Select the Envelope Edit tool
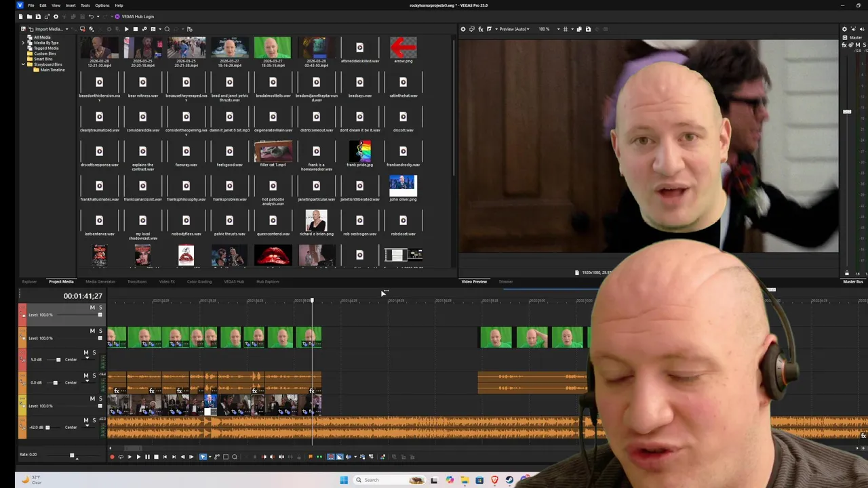This screenshot has height=488, width=868. click(217, 457)
